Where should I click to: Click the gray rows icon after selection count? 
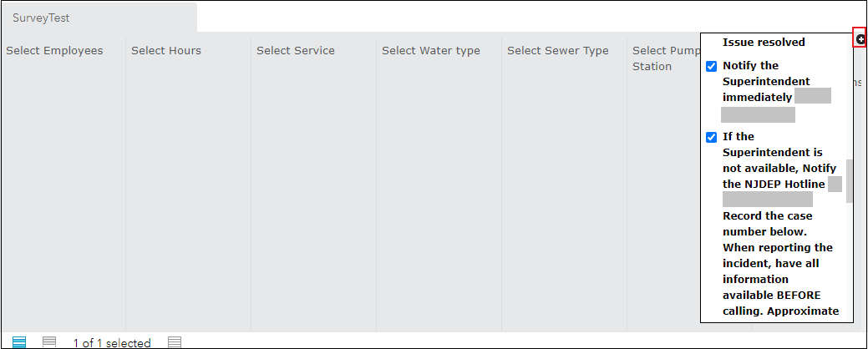[x=175, y=341]
